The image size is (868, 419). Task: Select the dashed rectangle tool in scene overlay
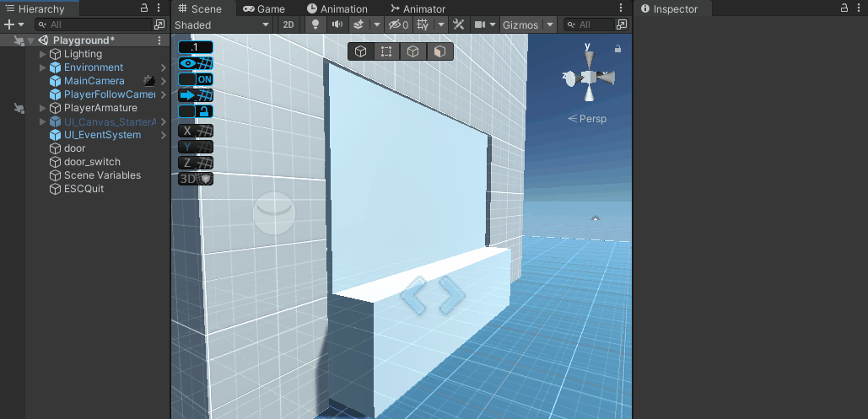pyautogui.click(x=386, y=51)
